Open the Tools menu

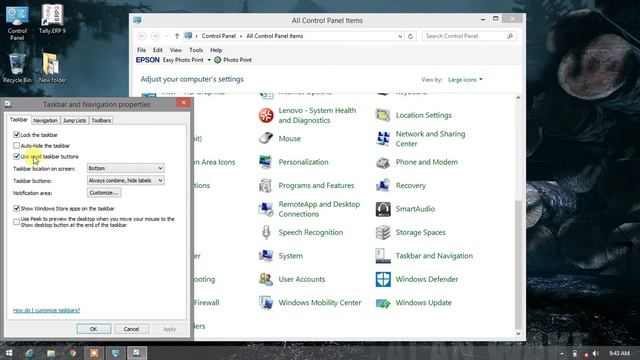click(196, 50)
